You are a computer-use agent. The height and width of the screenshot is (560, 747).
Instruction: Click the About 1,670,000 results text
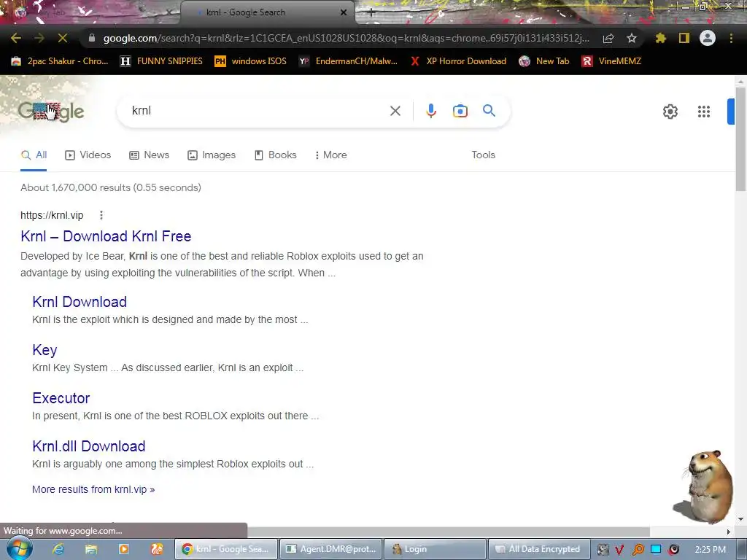point(111,187)
